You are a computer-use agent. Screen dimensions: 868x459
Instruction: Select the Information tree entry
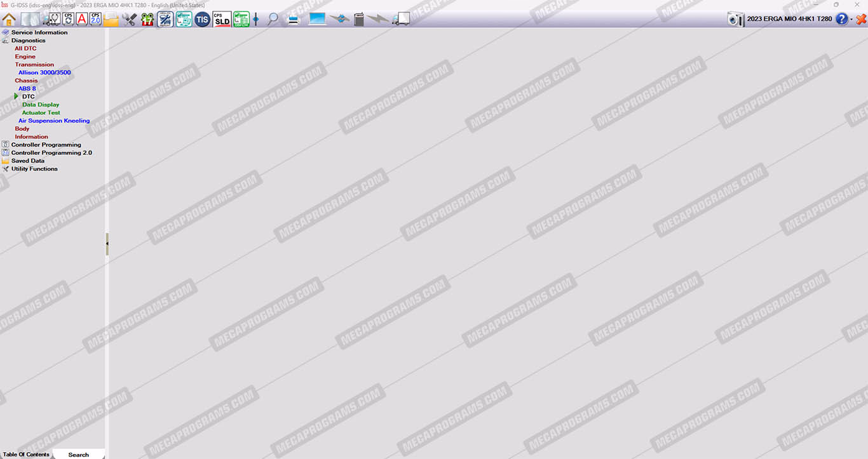point(32,136)
